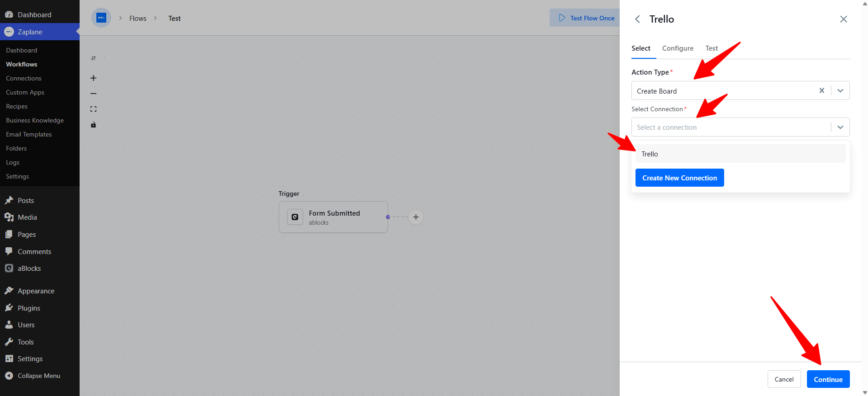This screenshot has height=396, width=868.
Task: Open the Select tab
Action: pyautogui.click(x=641, y=48)
